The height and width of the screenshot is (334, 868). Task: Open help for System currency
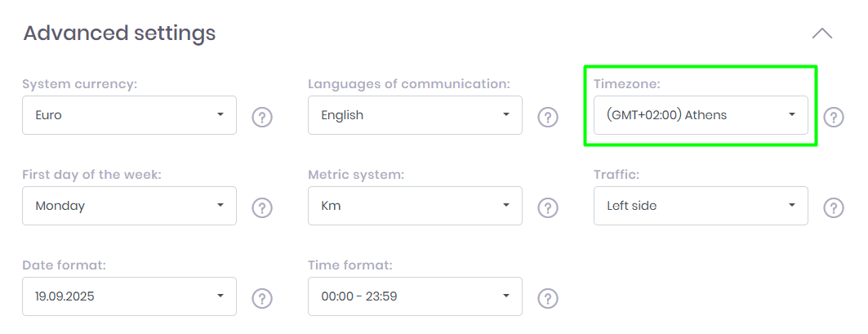click(x=261, y=117)
